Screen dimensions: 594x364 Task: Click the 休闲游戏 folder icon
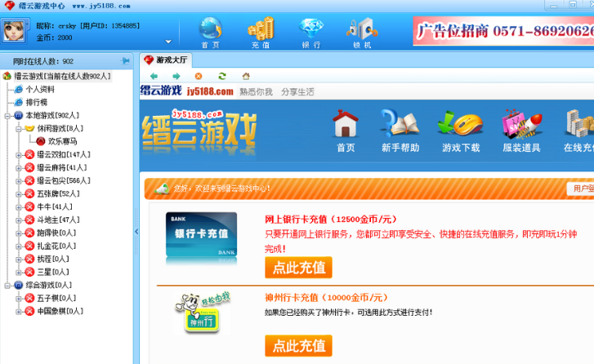[x=29, y=129]
